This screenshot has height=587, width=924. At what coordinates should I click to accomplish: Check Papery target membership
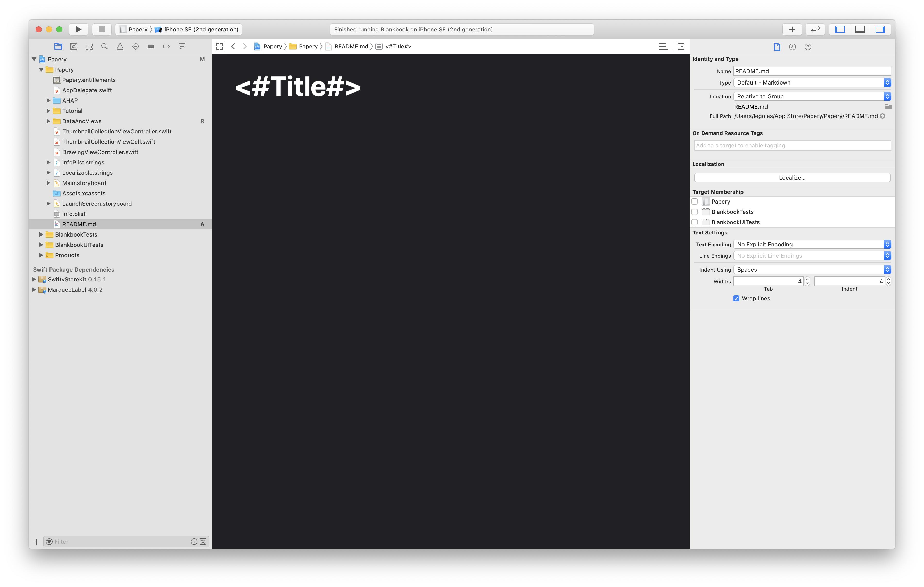pyautogui.click(x=695, y=201)
